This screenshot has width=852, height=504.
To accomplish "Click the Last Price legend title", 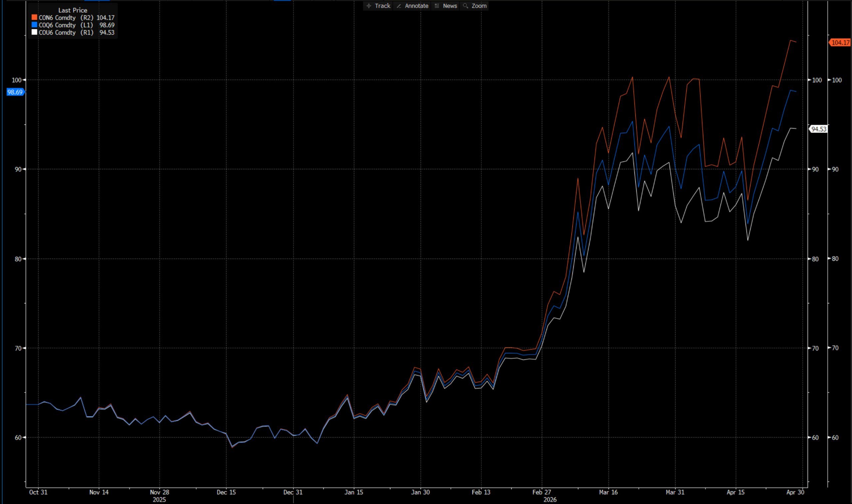I will 73,10.
